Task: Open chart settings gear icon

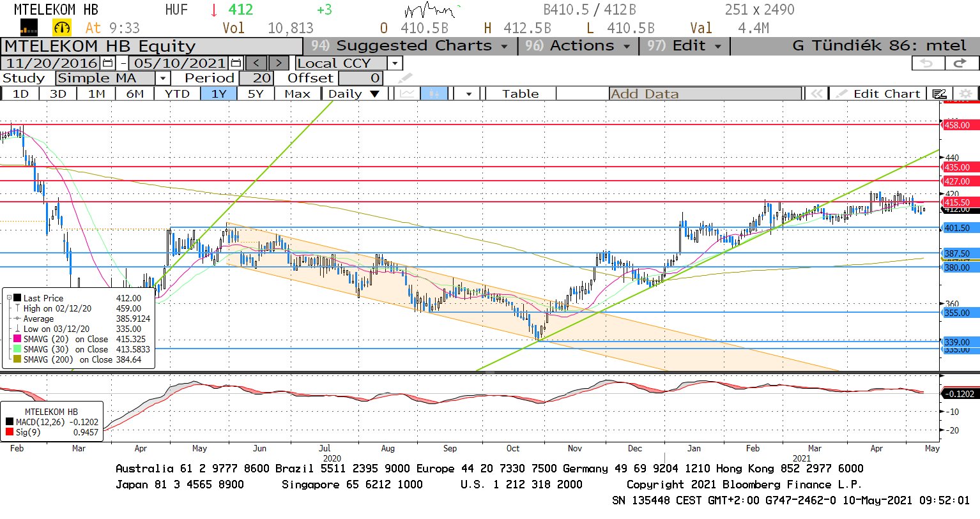Action: (x=965, y=94)
